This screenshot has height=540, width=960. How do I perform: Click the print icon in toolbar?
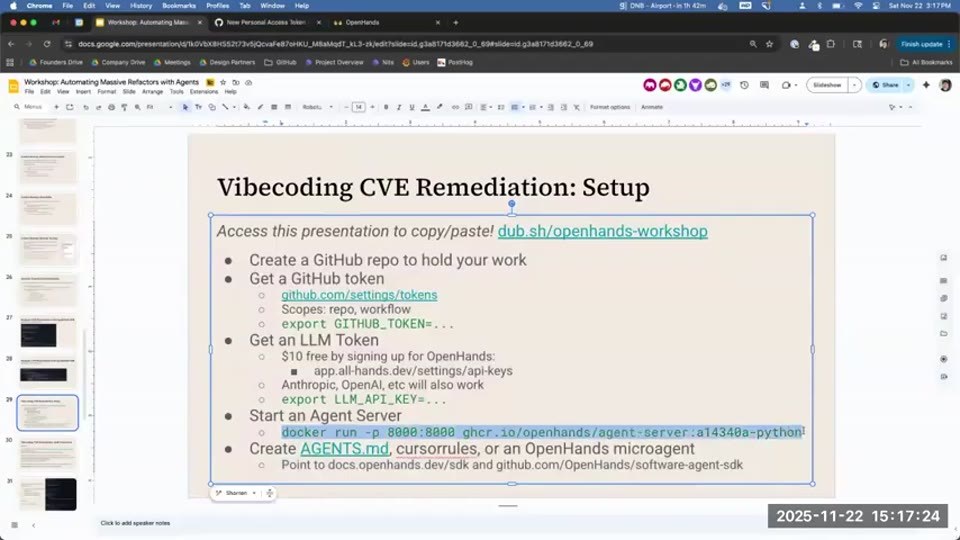[x=111, y=107]
